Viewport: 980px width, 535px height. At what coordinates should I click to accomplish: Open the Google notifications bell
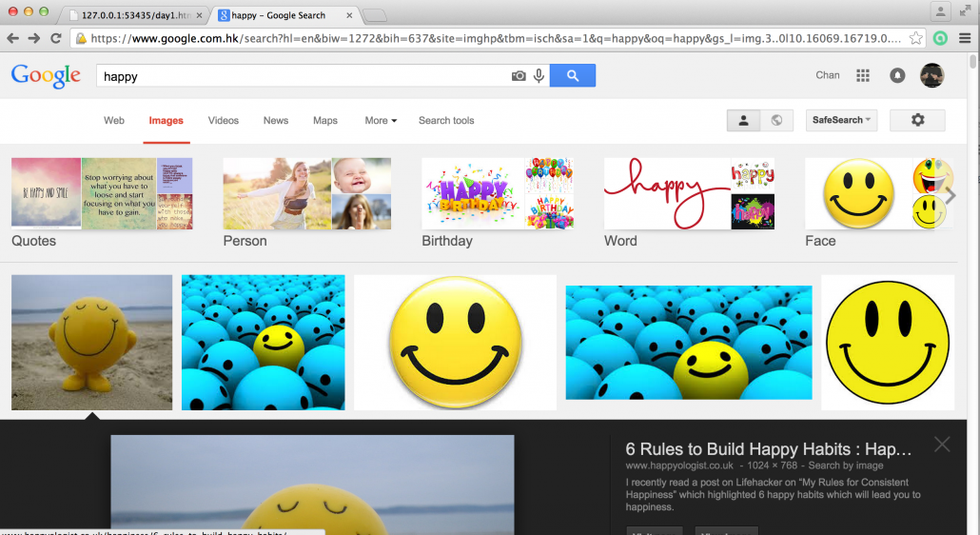tap(897, 76)
